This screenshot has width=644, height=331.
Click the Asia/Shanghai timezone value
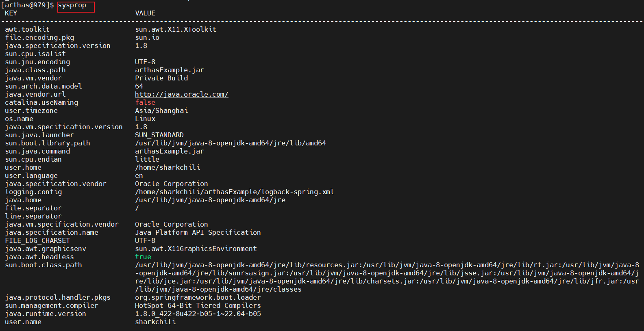[x=161, y=110]
